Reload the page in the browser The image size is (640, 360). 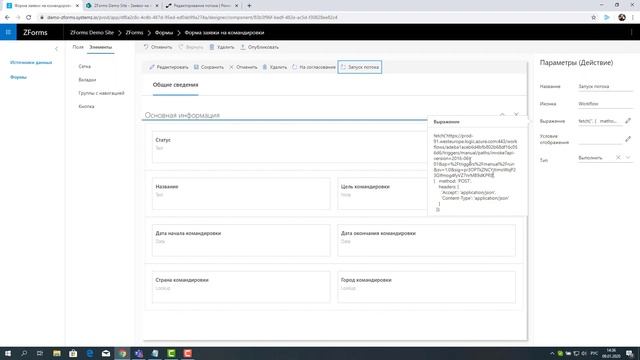click(29, 18)
